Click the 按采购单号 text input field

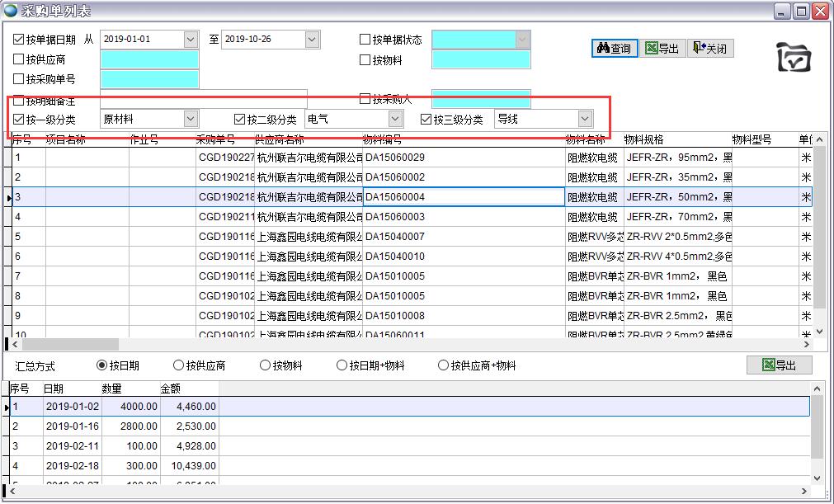click(149, 79)
